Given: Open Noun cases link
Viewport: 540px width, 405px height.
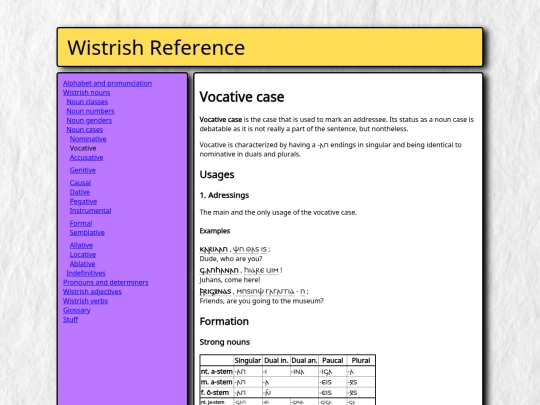Looking at the screenshot, I should 85,130.
